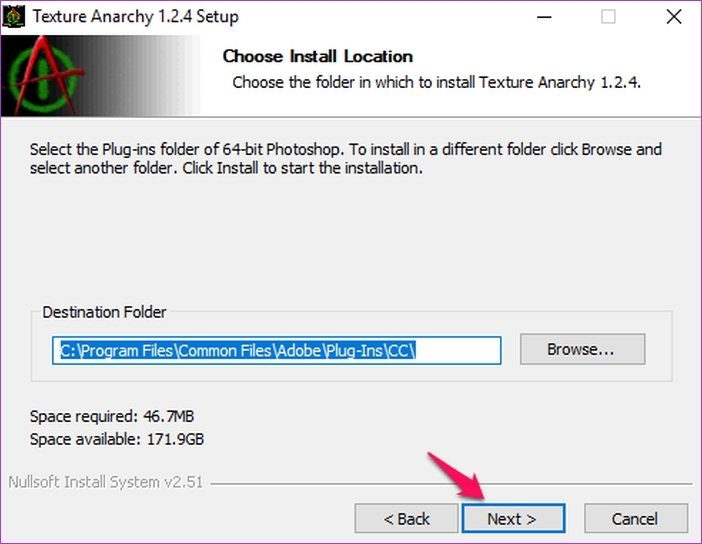Minimize the Texture Anarchy Setup window
This screenshot has height=544, width=702.
[x=544, y=17]
